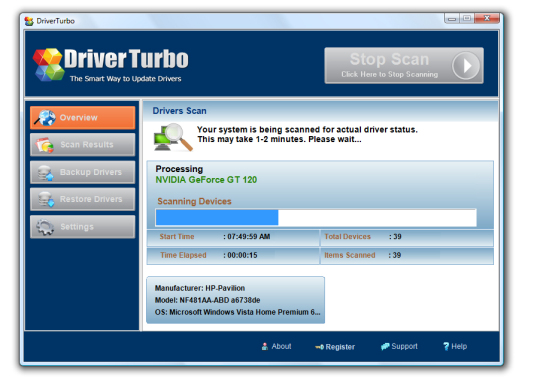Image resolution: width=540 pixels, height=389 pixels.
Task: Open the Support link
Action: (399, 346)
